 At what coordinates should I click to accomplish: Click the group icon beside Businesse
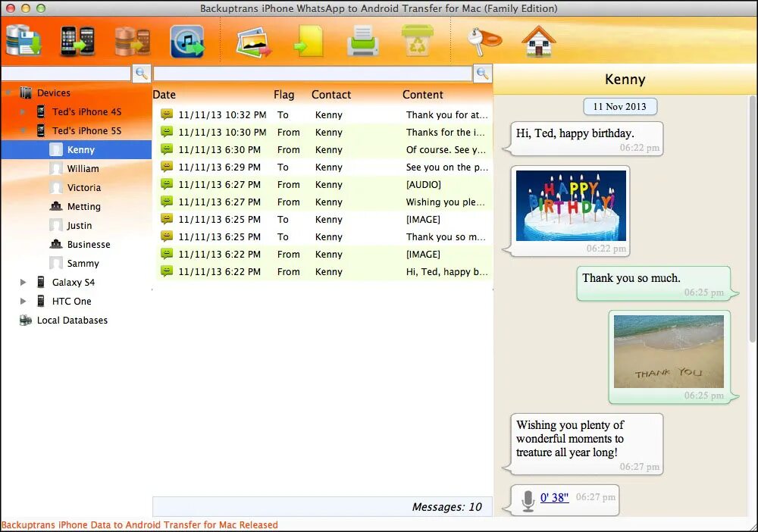(56, 244)
